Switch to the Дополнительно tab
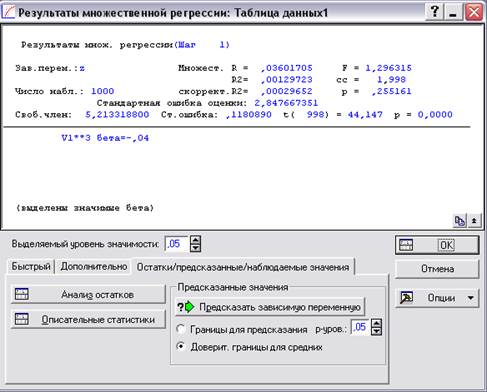 94,266
